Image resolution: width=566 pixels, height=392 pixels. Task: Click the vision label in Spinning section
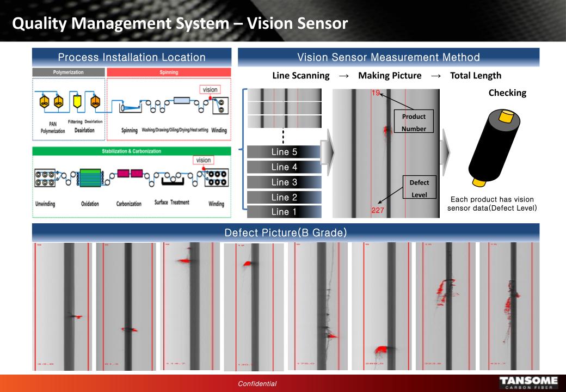[211, 89]
